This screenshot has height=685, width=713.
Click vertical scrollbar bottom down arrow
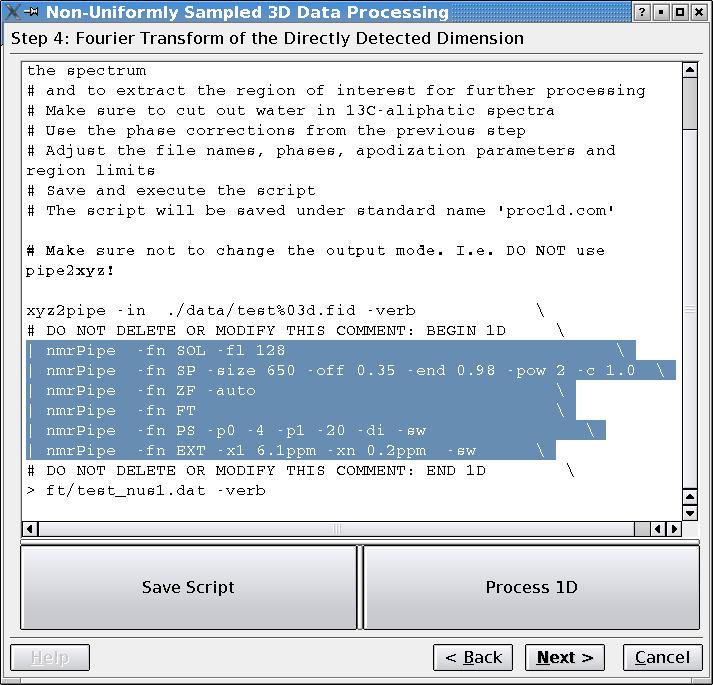[x=689, y=513]
